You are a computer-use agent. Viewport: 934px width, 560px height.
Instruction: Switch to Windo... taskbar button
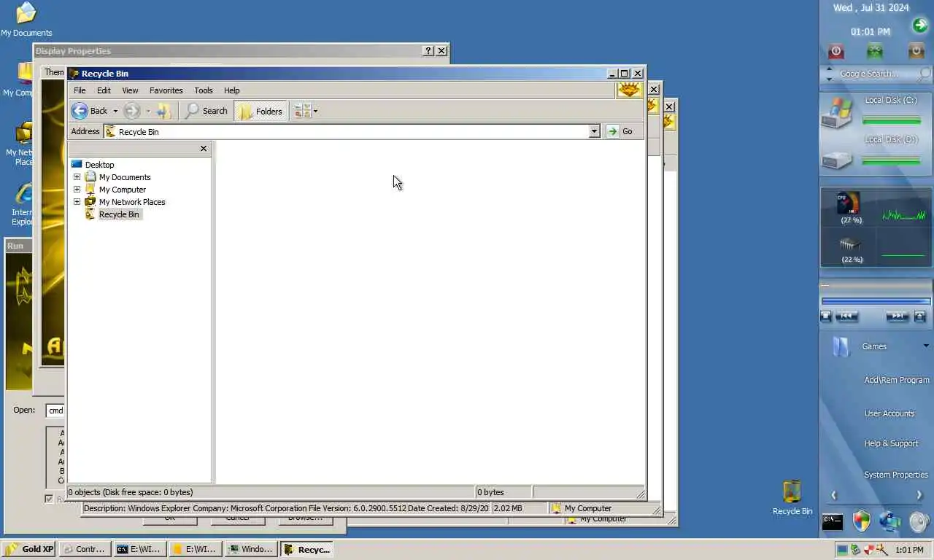tap(250, 549)
